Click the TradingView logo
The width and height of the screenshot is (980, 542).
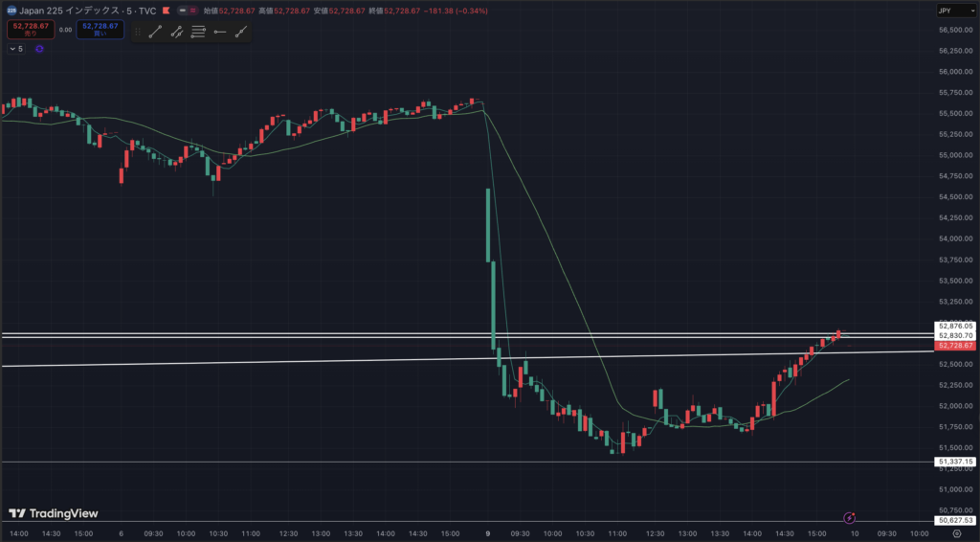[54, 513]
